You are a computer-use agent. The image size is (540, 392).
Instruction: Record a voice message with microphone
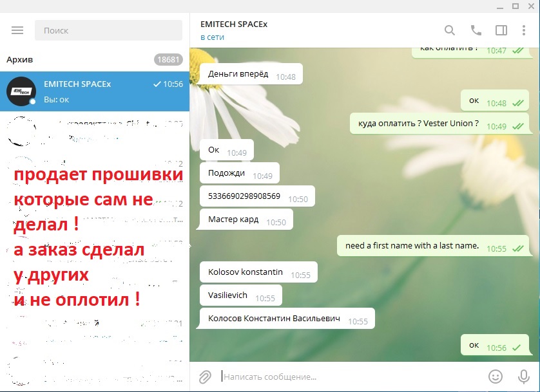pos(523,377)
